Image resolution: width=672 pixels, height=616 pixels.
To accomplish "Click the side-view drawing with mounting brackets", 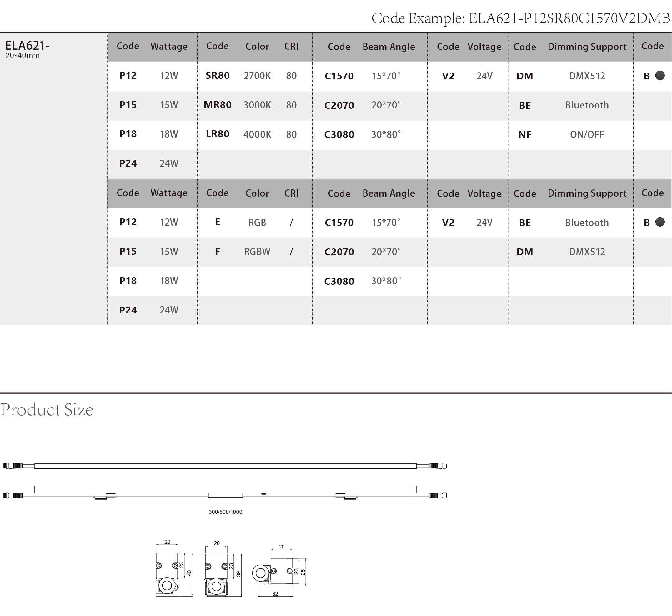I will point(225,493).
